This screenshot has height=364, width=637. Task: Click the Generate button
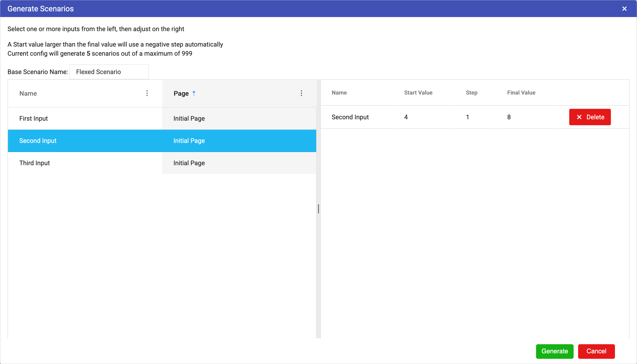pyautogui.click(x=554, y=351)
